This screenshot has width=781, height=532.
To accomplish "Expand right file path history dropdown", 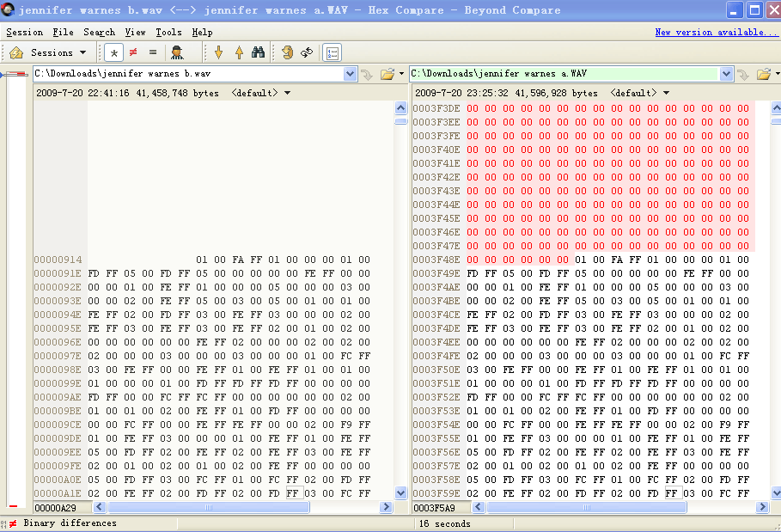I will point(726,74).
